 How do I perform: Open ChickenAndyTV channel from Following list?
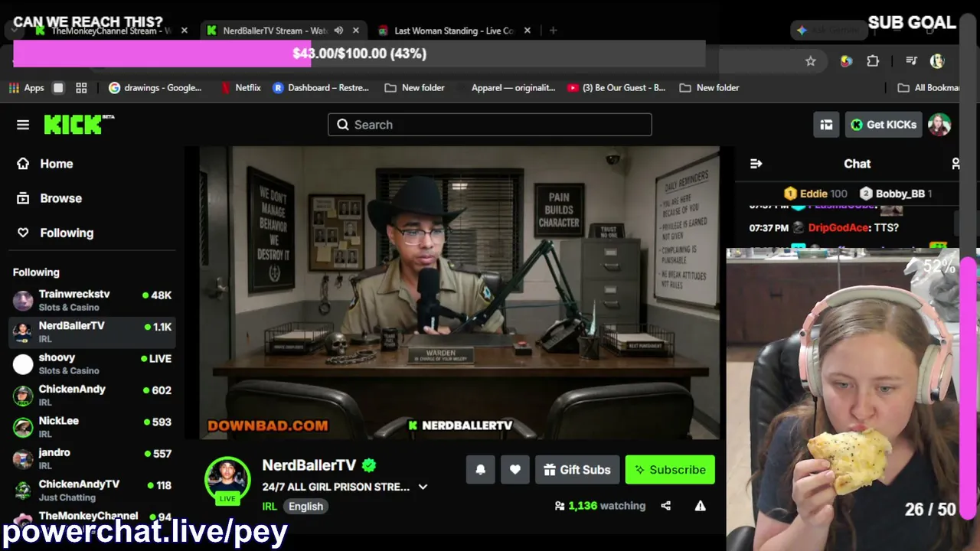click(92, 491)
